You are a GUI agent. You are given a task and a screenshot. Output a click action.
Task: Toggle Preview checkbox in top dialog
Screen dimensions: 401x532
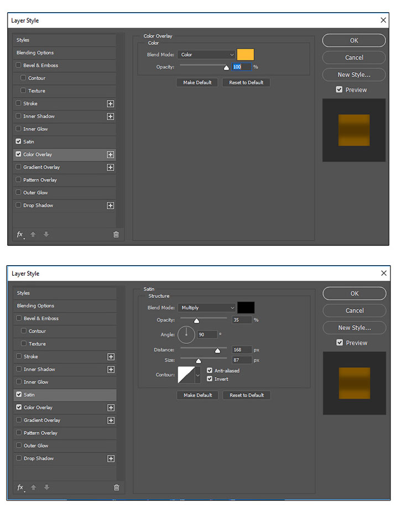(x=339, y=90)
